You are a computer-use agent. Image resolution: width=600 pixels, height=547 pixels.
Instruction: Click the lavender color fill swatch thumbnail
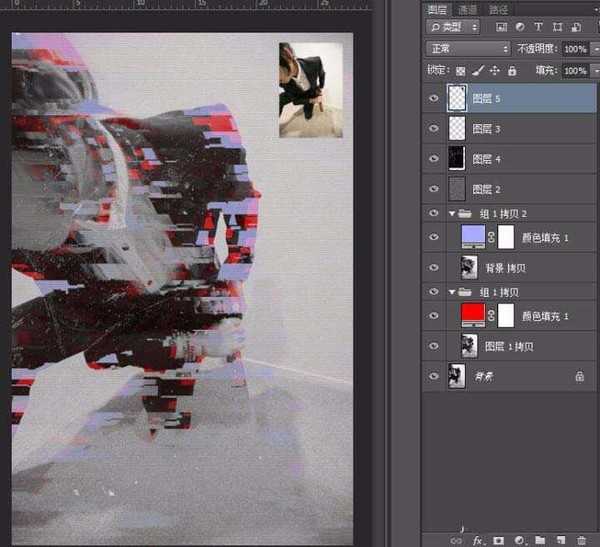click(x=470, y=236)
